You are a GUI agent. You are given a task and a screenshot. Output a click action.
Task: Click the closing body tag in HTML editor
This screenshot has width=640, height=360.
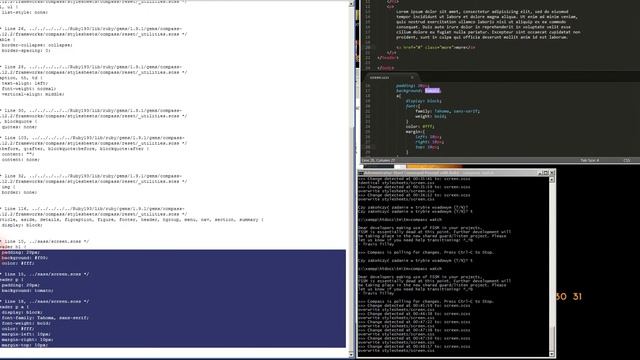(386, 68)
